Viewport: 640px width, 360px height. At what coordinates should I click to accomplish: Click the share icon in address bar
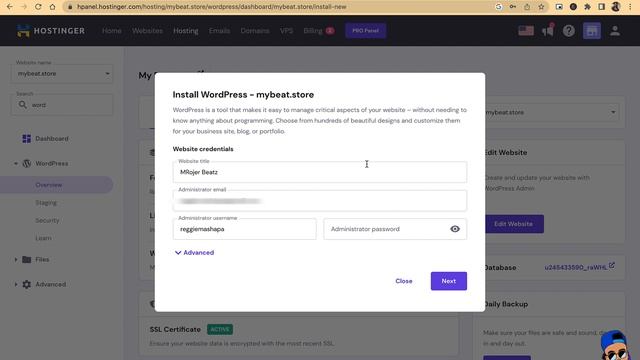coord(527,7)
